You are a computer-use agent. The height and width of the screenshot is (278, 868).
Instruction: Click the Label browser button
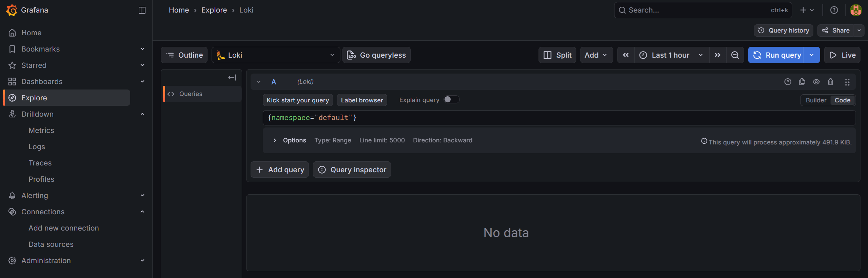[362, 100]
